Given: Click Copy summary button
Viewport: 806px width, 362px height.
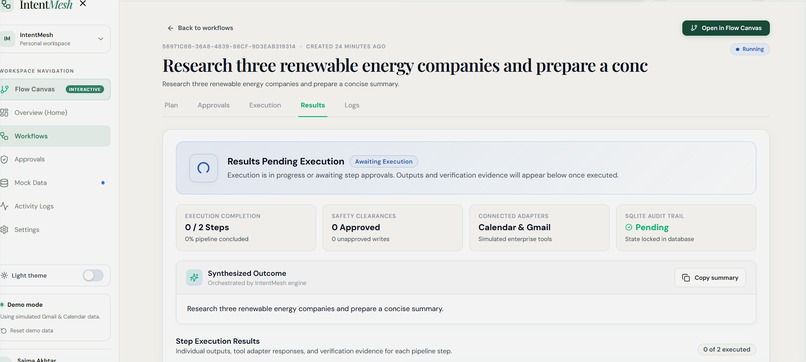Looking at the screenshot, I should [710, 278].
